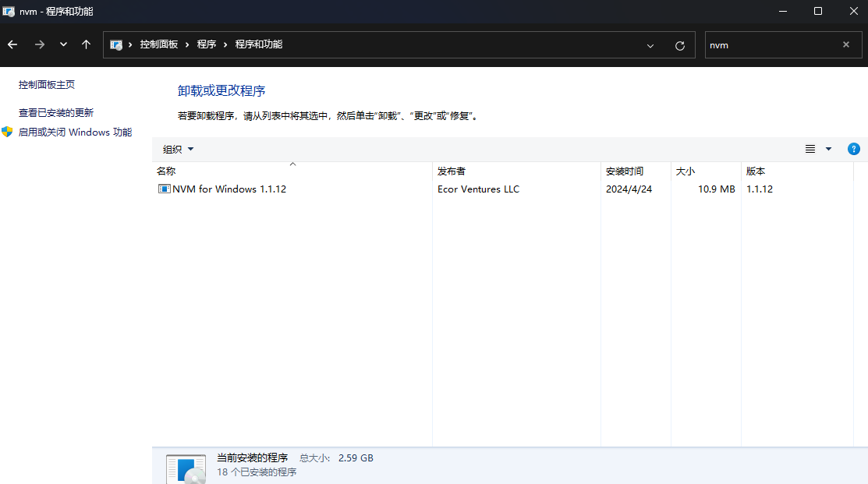Sort by the 安装时间 column header

tap(636, 171)
